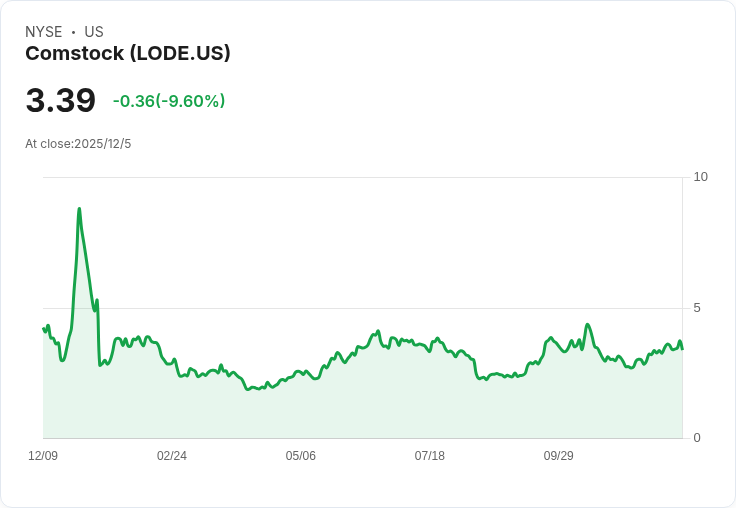736x508 pixels.
Task: Click the 12/09 x-axis date label
Action: 43,455
